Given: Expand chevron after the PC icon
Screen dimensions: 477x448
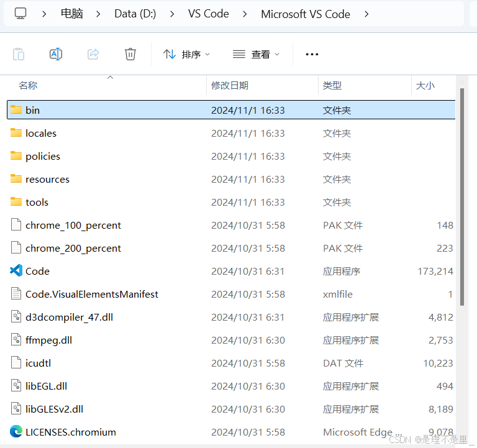Looking at the screenshot, I should click(x=44, y=14).
